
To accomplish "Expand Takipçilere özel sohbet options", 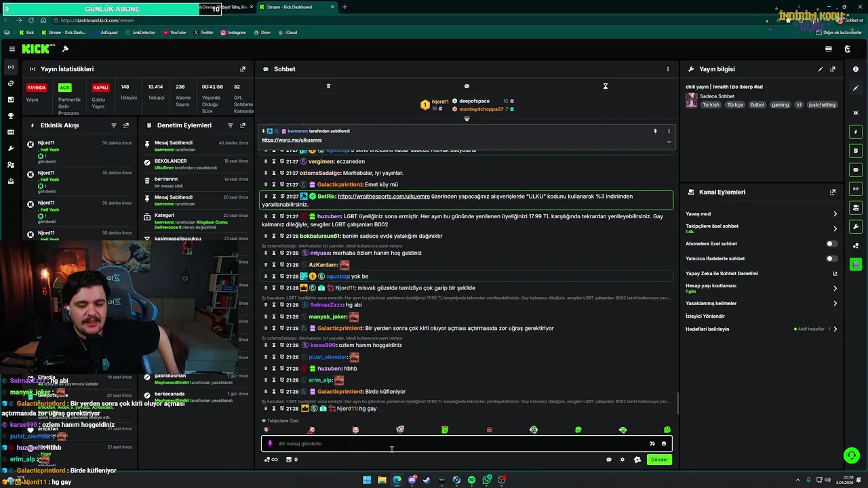I will [835, 228].
